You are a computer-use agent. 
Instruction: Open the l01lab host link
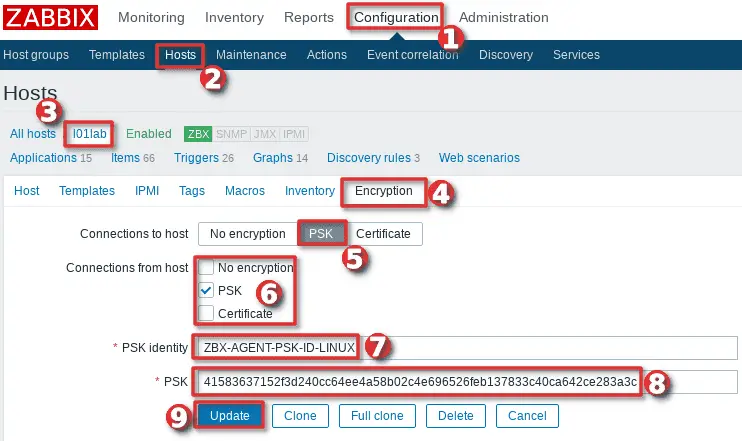tap(89, 134)
